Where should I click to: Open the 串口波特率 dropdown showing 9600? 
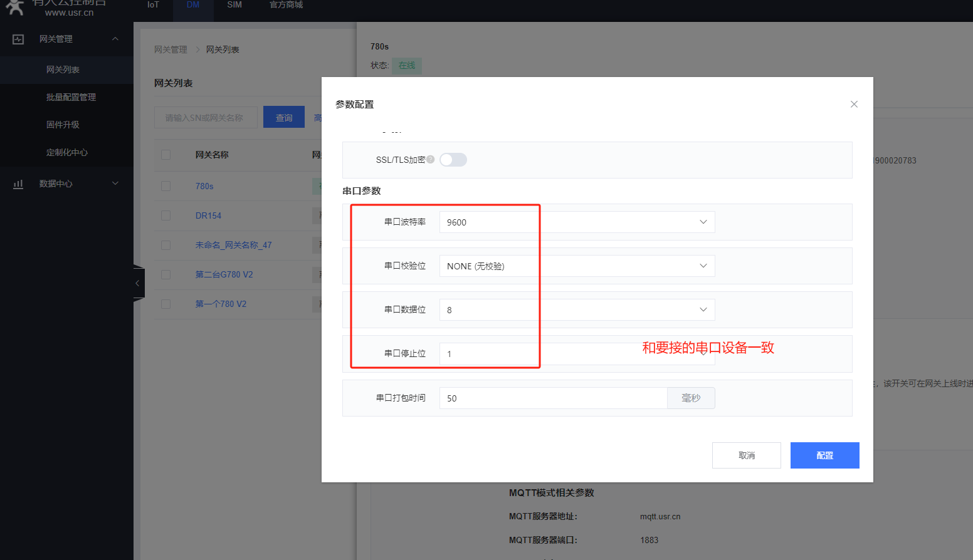[577, 222]
